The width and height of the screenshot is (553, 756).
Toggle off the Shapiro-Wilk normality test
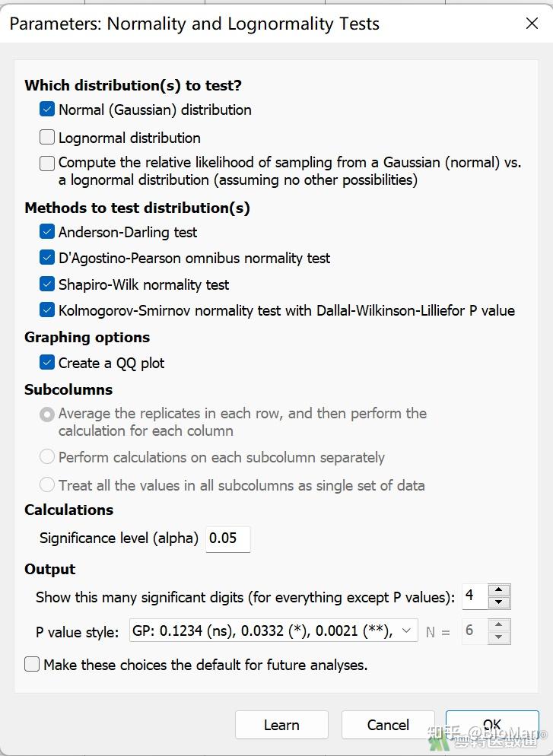click(x=47, y=284)
